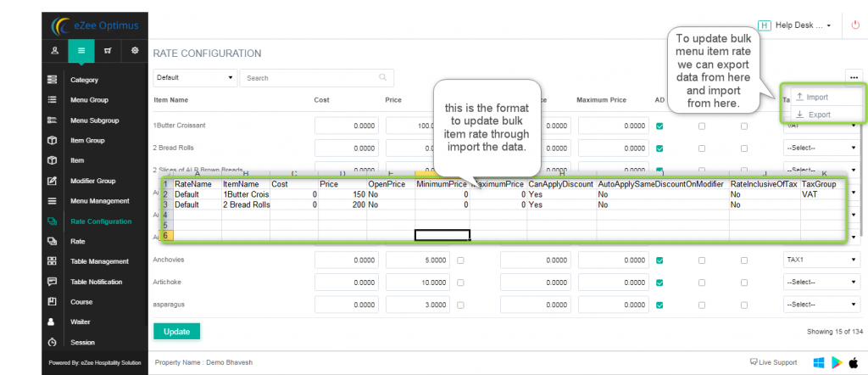Uncheck AD checkbox for Anchovies
The height and width of the screenshot is (375, 868).
(x=659, y=260)
